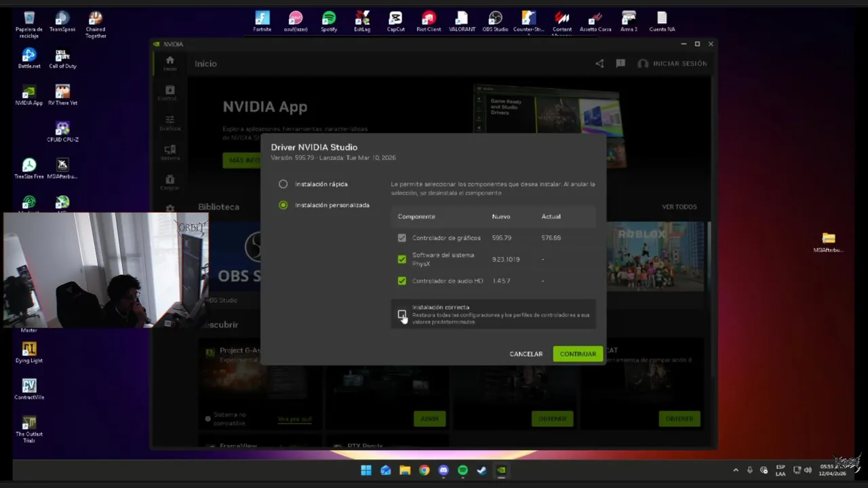Select the CapCut desktop icon
Viewport: 868px width, 488px height.
(x=395, y=21)
